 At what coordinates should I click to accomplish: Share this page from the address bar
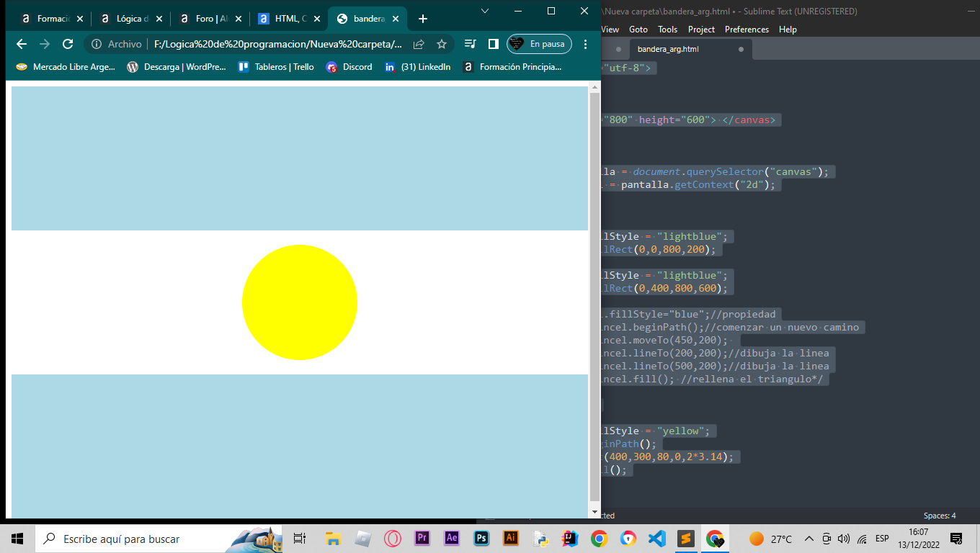[x=419, y=44]
